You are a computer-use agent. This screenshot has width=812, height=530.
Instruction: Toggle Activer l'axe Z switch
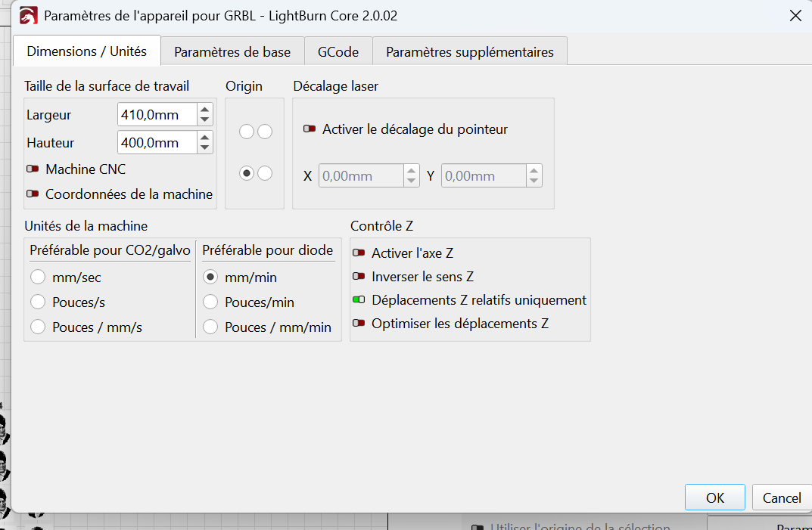pos(359,253)
